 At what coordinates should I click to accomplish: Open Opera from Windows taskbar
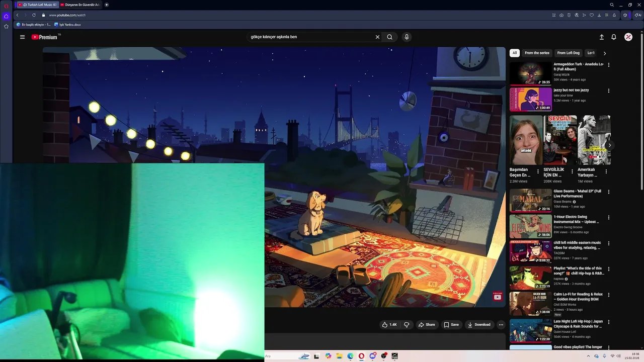(x=361, y=356)
